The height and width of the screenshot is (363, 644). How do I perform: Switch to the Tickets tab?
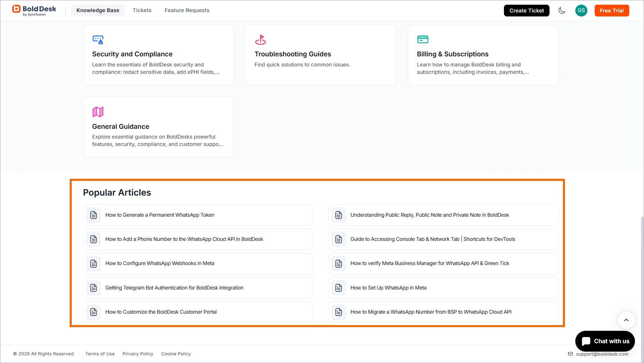tap(142, 10)
